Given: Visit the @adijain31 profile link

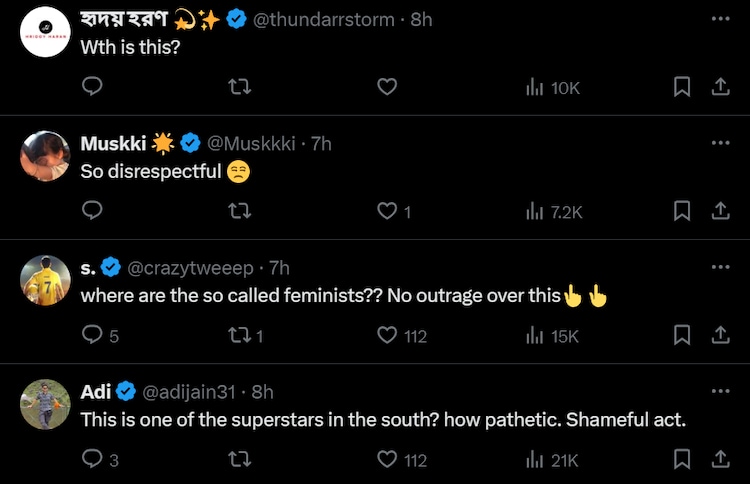Looking at the screenshot, I should (194, 392).
